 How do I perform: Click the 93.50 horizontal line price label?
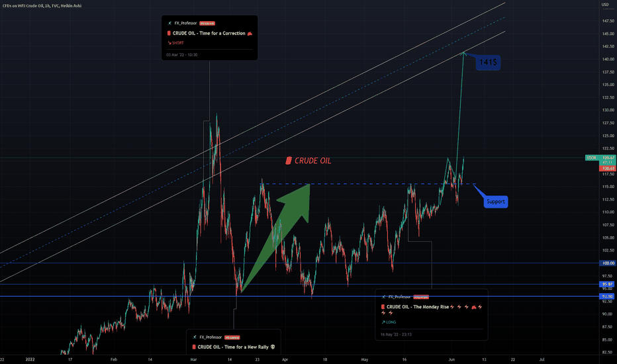pos(608,296)
